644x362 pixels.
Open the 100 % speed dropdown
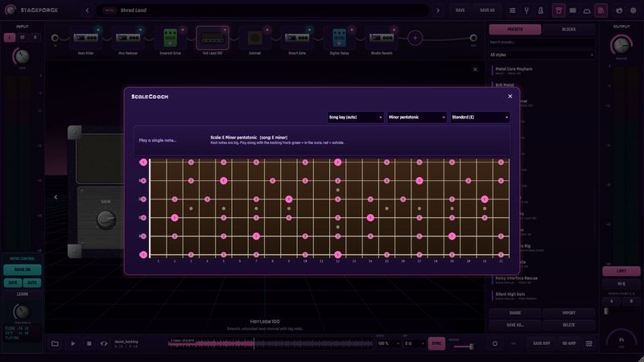click(389, 343)
